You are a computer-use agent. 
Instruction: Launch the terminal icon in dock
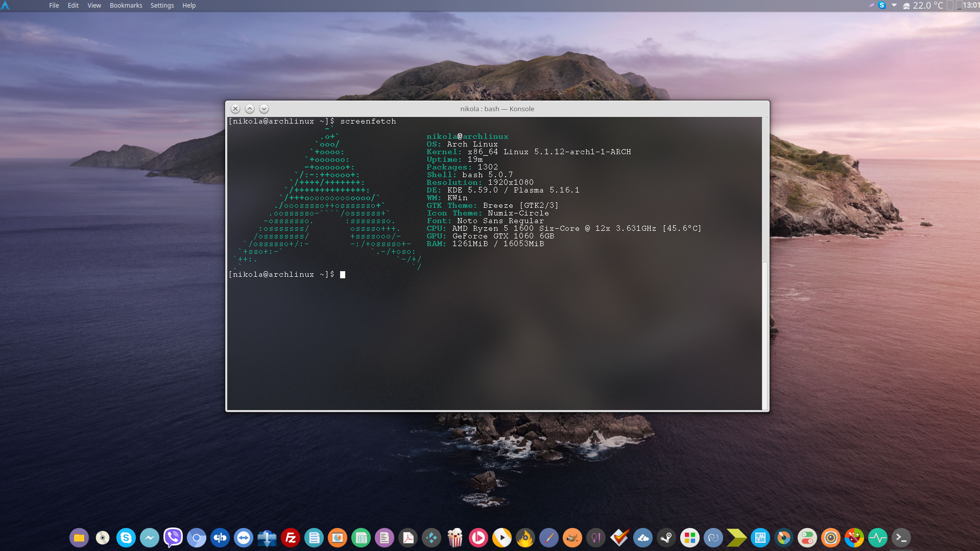point(901,537)
